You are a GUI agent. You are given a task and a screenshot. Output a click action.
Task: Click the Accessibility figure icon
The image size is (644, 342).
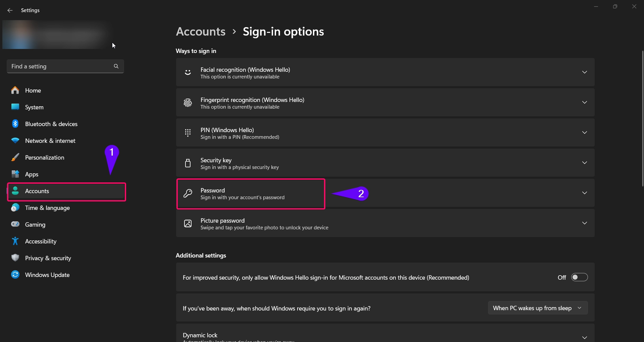click(x=15, y=241)
